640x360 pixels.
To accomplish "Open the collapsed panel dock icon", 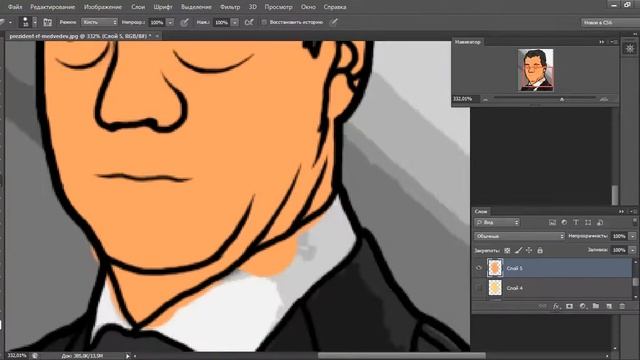I will coord(630,49).
